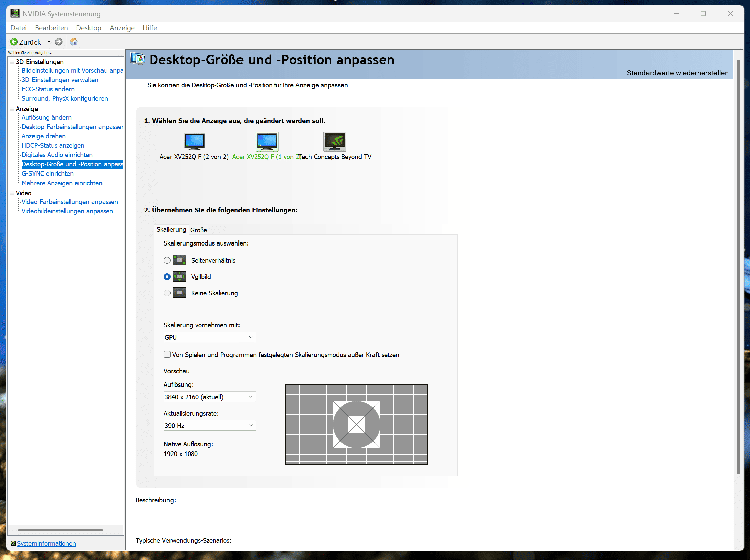Click the Keine Skalierung scaling mode icon
The width and height of the screenshot is (750, 560).
pyautogui.click(x=179, y=293)
